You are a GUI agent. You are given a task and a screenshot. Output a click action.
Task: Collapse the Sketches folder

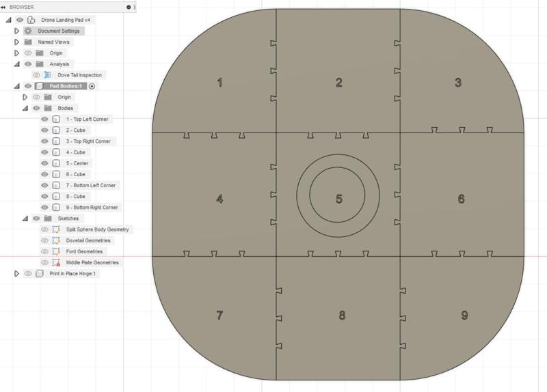coord(25,219)
